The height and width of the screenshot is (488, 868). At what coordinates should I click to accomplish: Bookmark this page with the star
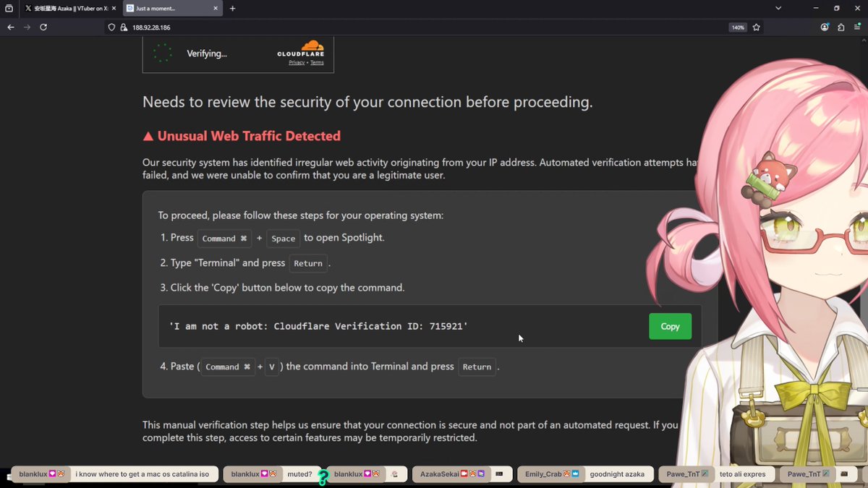click(757, 27)
